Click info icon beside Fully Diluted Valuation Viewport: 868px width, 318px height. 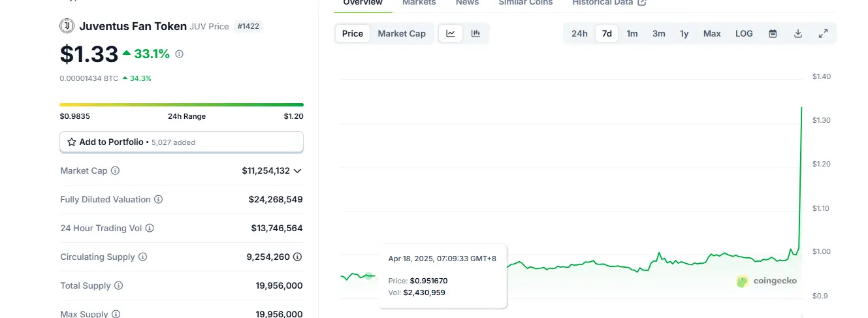click(158, 199)
